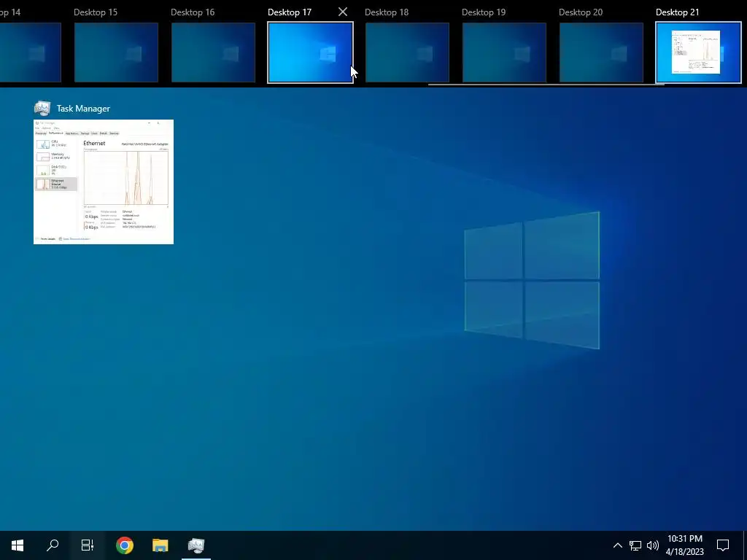Image resolution: width=747 pixels, height=560 pixels.
Task: Open the Action Center notifications icon
Action: (x=723, y=545)
